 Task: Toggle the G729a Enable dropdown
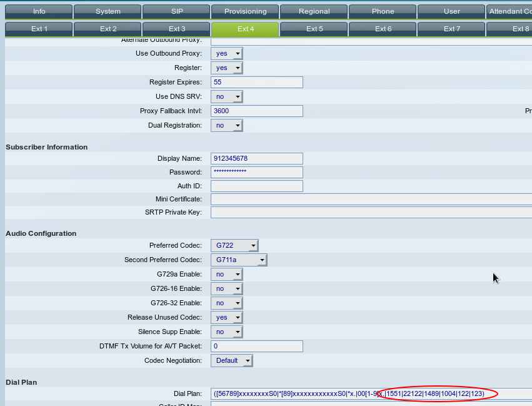click(227, 274)
